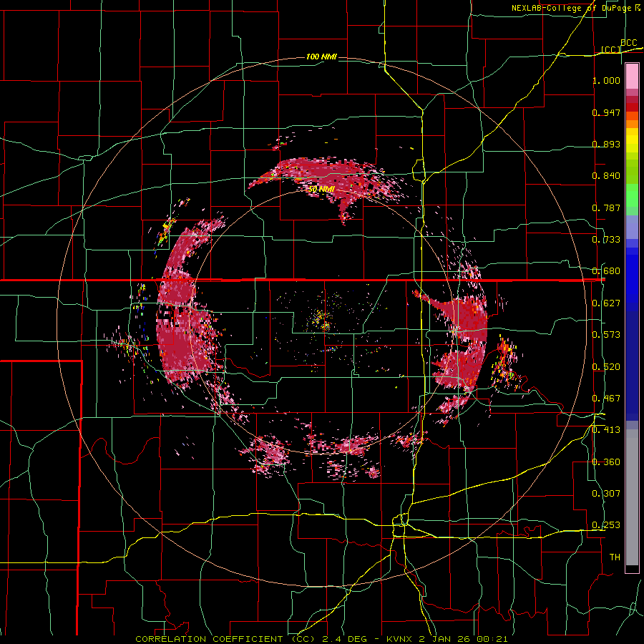Click the 0.680 scale value

pyautogui.click(x=606, y=271)
